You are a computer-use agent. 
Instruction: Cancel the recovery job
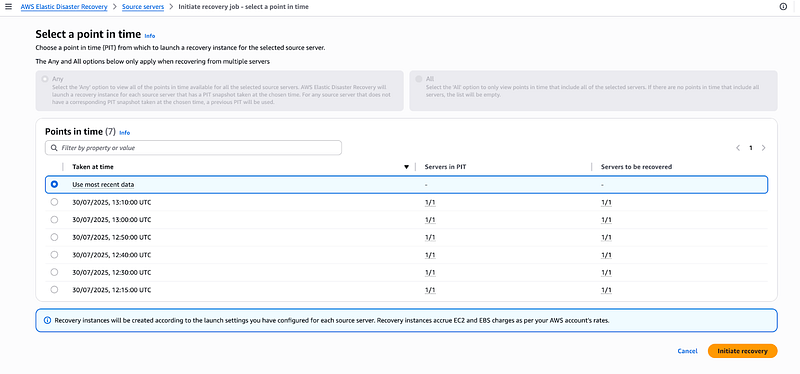(687, 351)
